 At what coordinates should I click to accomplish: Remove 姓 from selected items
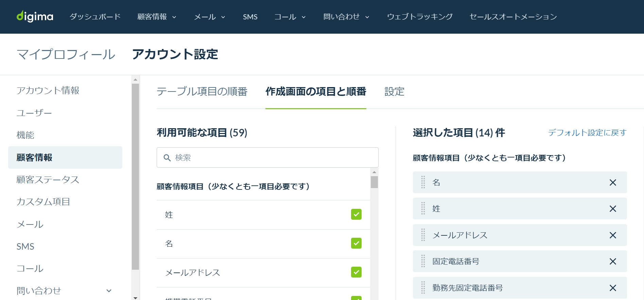point(613,209)
